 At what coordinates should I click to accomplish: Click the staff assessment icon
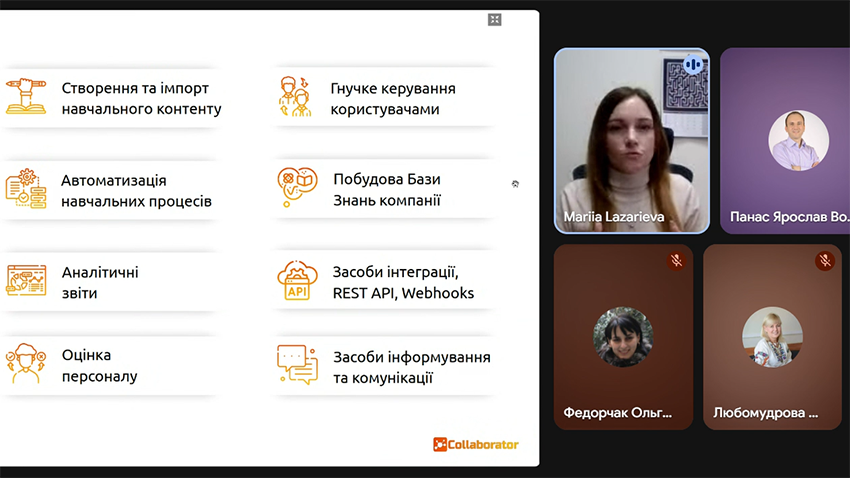[x=25, y=364]
